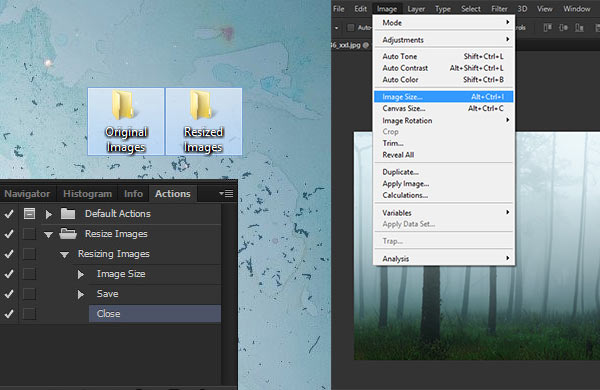The image size is (600, 390).
Task: Toggle dialog box for Save step
Action: point(29,294)
